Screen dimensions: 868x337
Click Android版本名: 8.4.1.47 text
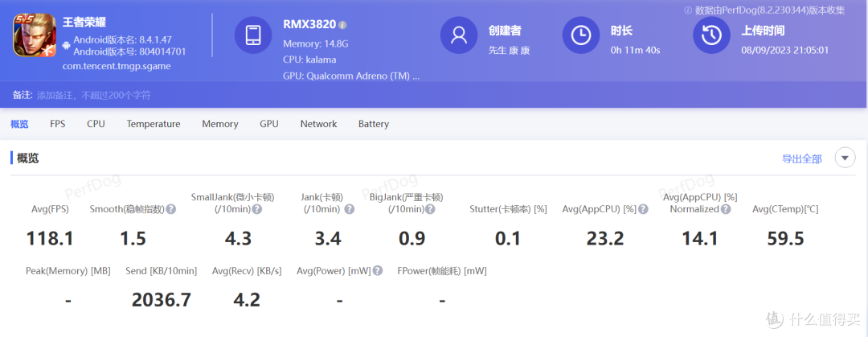[x=122, y=40]
